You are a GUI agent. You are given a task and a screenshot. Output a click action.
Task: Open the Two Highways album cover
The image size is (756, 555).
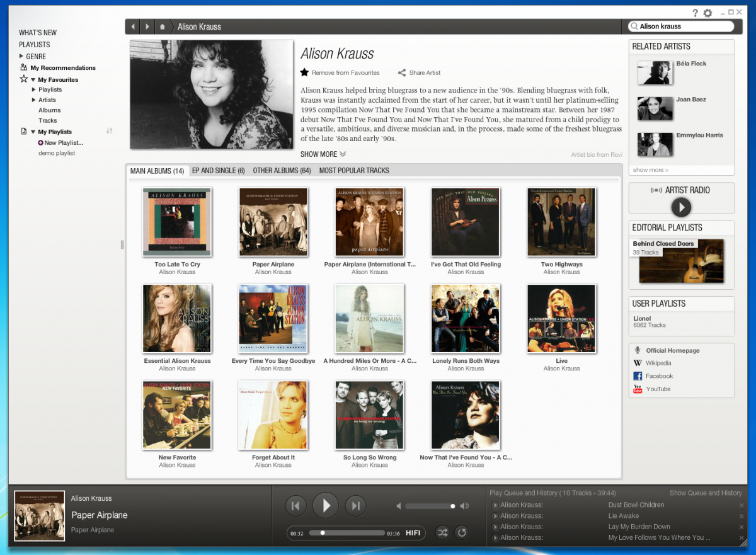pos(561,222)
